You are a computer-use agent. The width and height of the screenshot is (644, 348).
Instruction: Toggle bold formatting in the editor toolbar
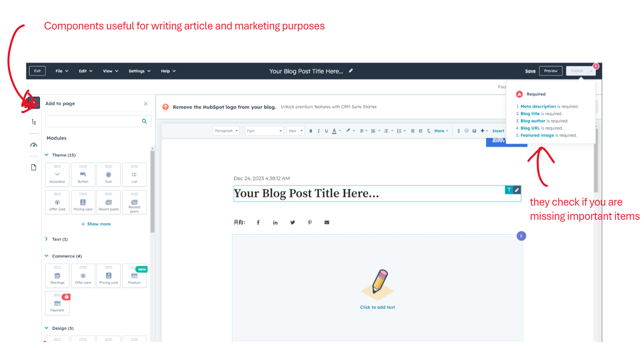point(311,131)
